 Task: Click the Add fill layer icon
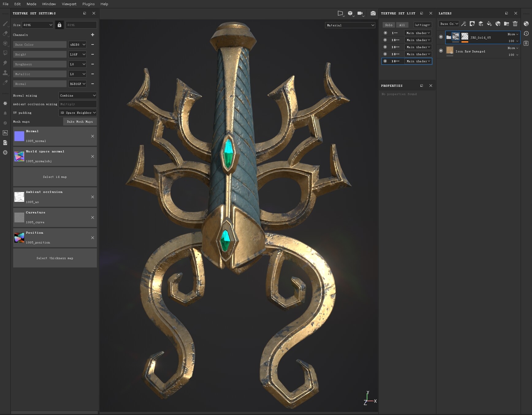489,24
